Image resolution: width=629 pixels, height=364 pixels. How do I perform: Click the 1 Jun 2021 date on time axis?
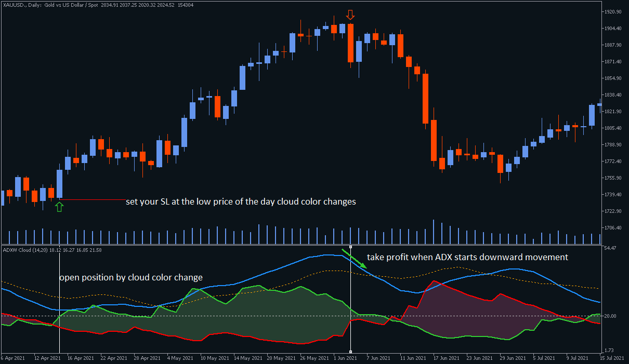(x=345, y=358)
